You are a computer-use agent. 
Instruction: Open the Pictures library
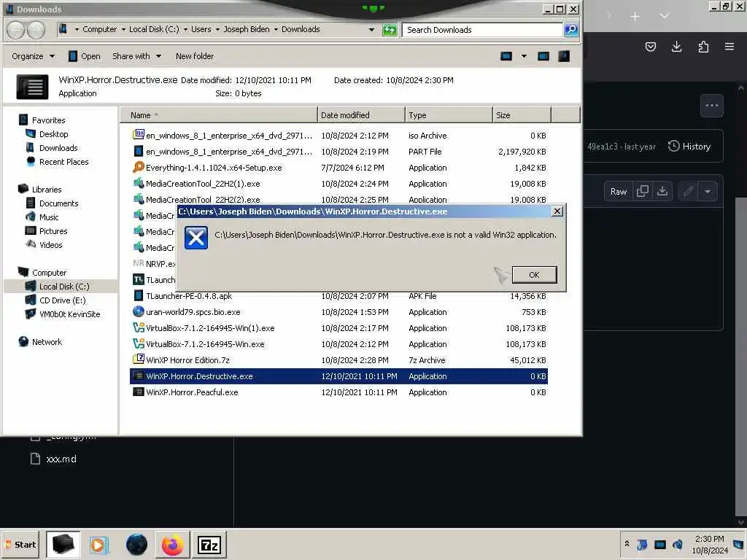(x=53, y=231)
